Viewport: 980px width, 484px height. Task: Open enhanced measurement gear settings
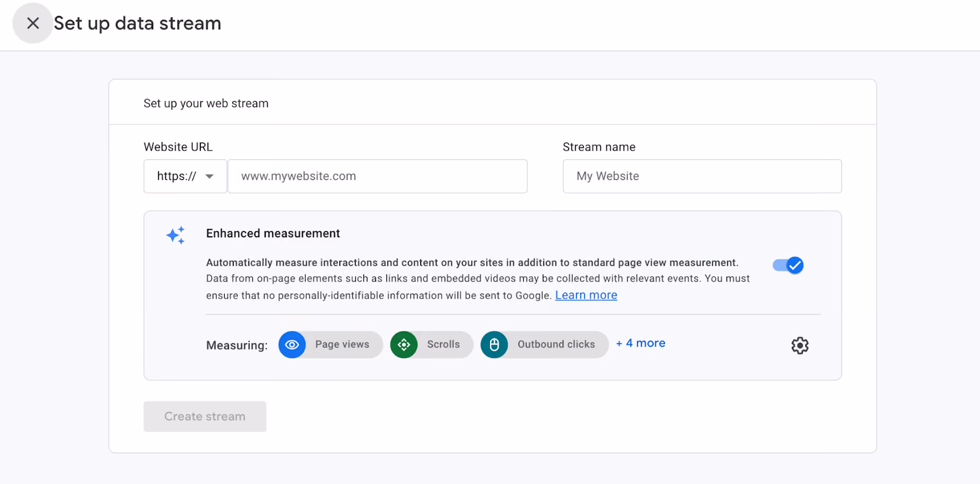800,346
